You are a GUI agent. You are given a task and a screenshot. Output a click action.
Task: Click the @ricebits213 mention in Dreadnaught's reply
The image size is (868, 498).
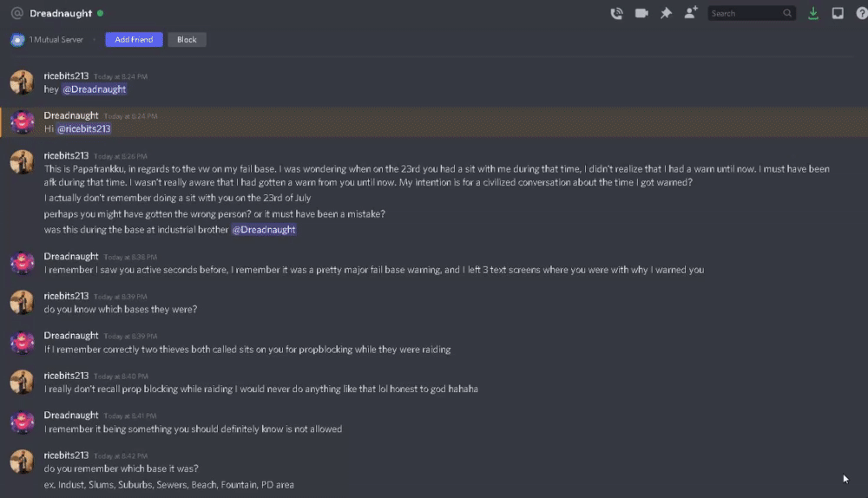point(83,129)
